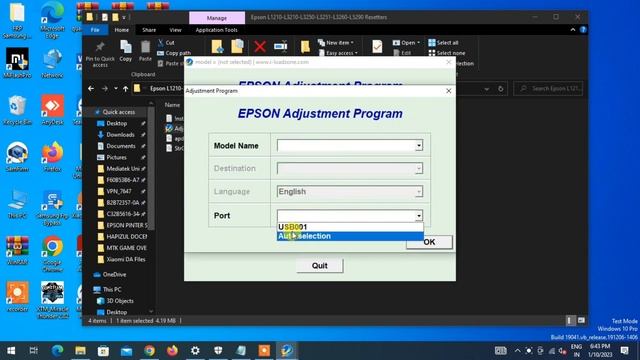Open Downloads in Quick access
This screenshot has width=640, height=360.
point(120,135)
